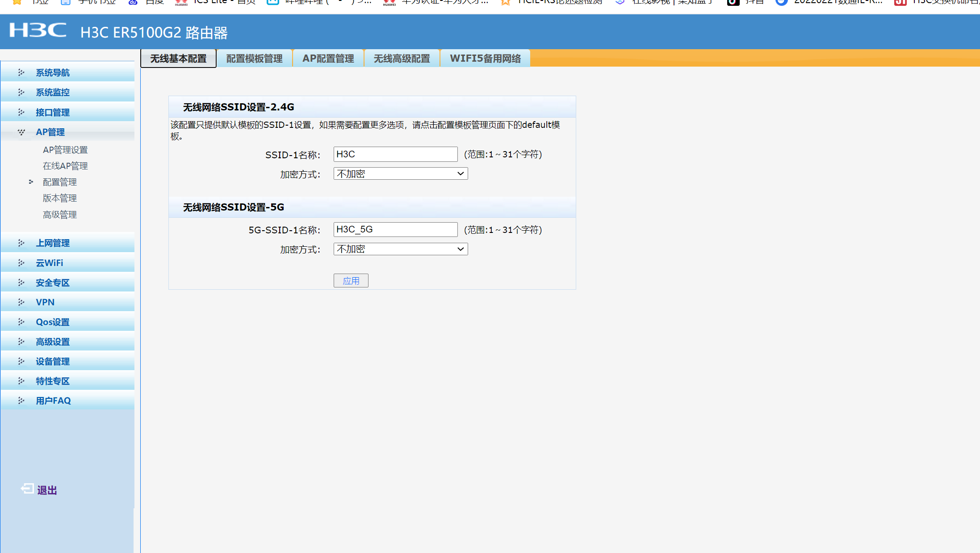Click the logout icon next to 退出
Viewport: 980px width, 553px height.
click(27, 489)
